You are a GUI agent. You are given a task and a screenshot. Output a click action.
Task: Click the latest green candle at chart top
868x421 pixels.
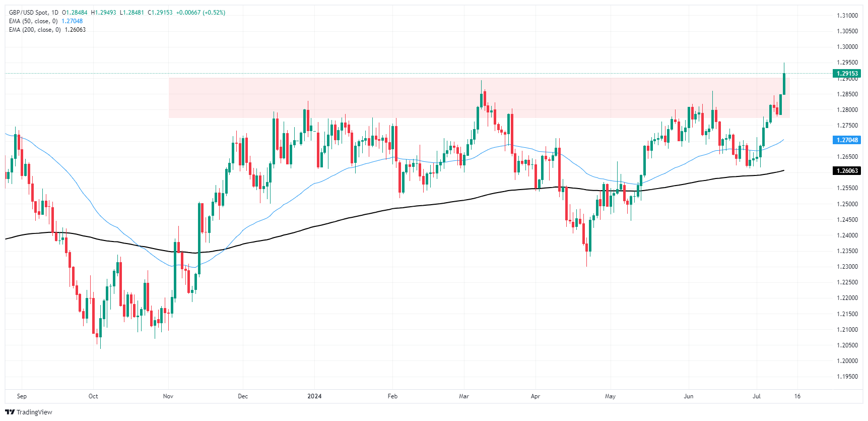(784, 84)
